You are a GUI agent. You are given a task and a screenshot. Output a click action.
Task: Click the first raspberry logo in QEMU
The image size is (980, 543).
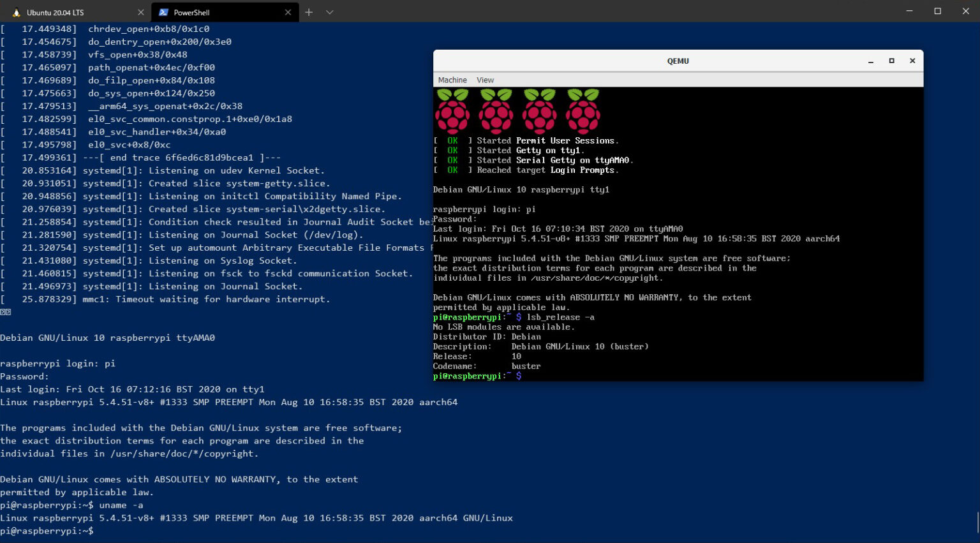pos(452,111)
